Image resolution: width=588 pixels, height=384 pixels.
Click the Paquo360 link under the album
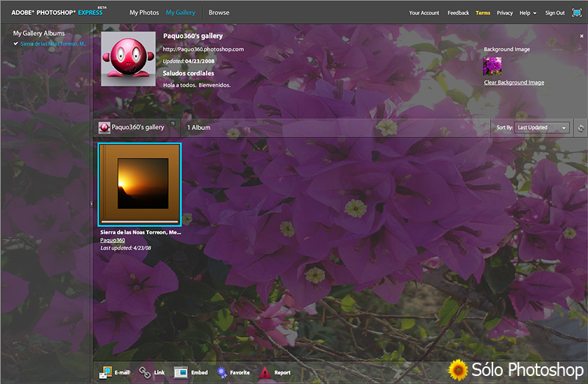click(x=112, y=240)
